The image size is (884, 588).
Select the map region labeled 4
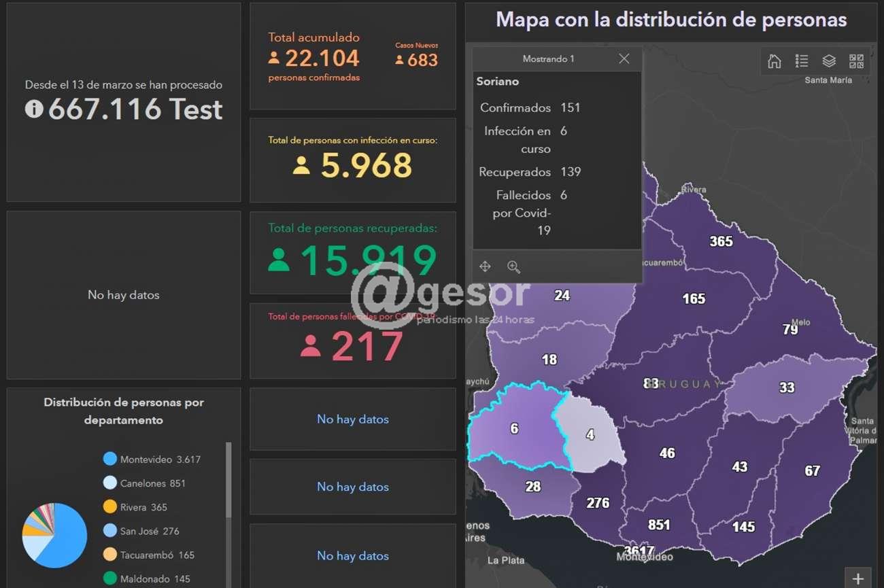click(x=590, y=435)
